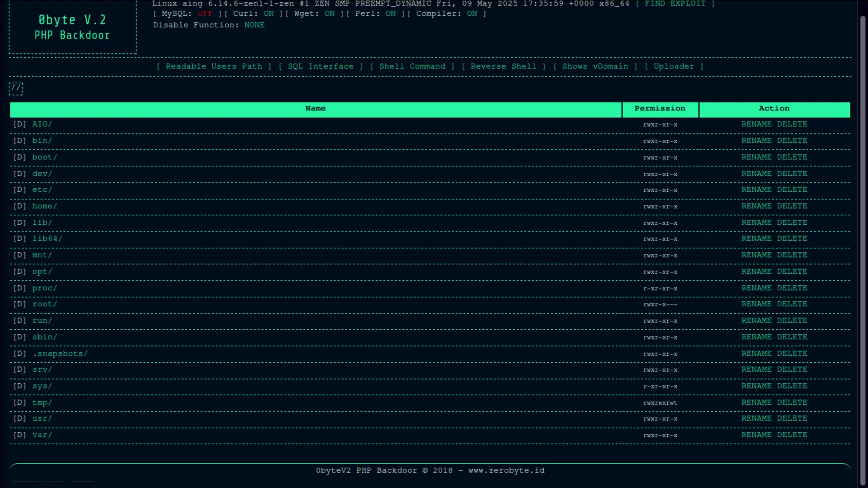Viewport: 868px width, 488px height.
Task: Navigate into the usr/ directory
Action: [42, 419]
